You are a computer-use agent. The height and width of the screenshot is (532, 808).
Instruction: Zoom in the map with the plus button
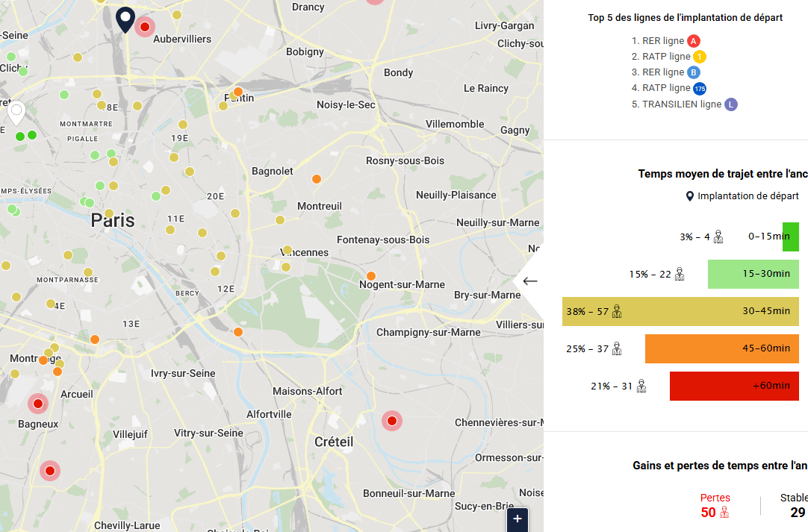518,519
